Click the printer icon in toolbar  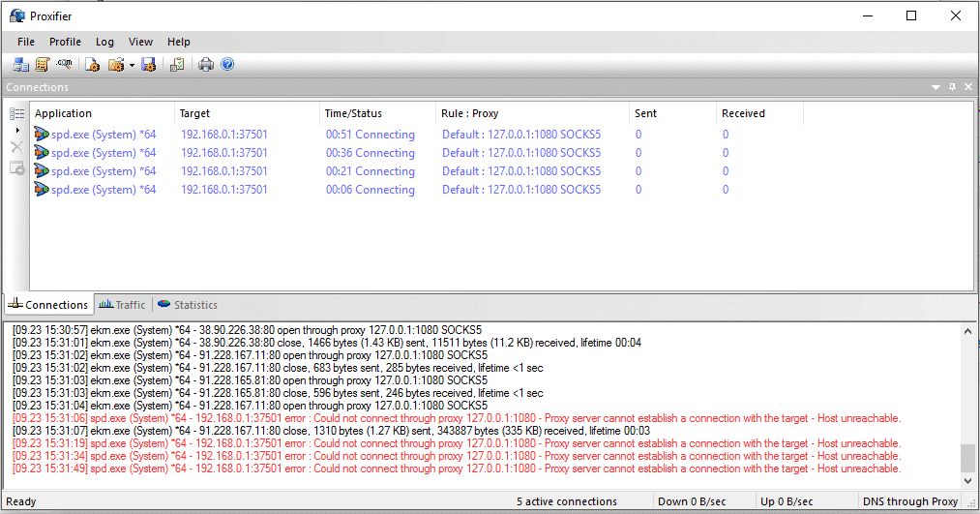(x=206, y=65)
